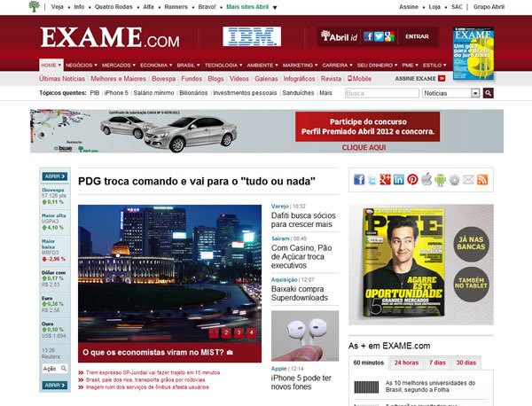Open the Economia menu dropdown
The height and width of the screenshot is (406, 532).
[156, 65]
